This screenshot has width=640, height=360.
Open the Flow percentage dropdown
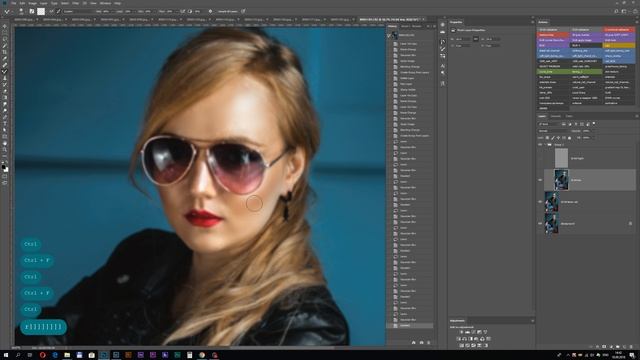point(176,11)
